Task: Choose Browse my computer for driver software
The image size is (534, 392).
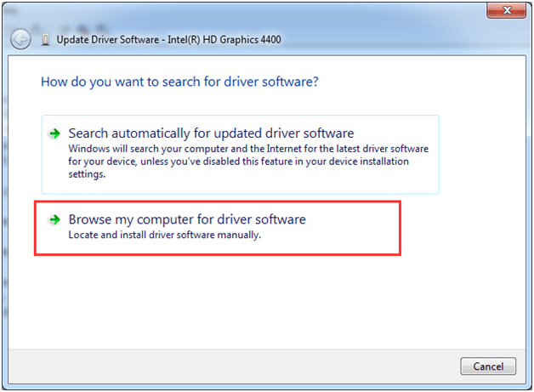Action: [x=187, y=219]
